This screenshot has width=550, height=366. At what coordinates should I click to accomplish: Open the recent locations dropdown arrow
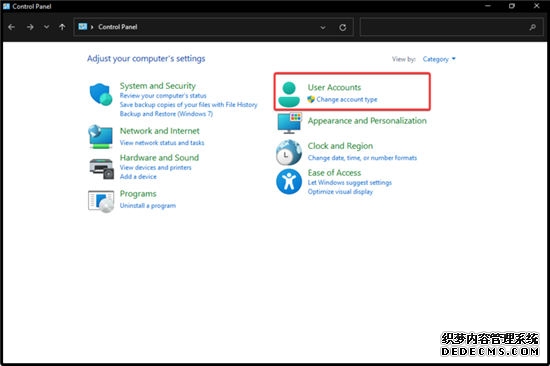tap(46, 27)
